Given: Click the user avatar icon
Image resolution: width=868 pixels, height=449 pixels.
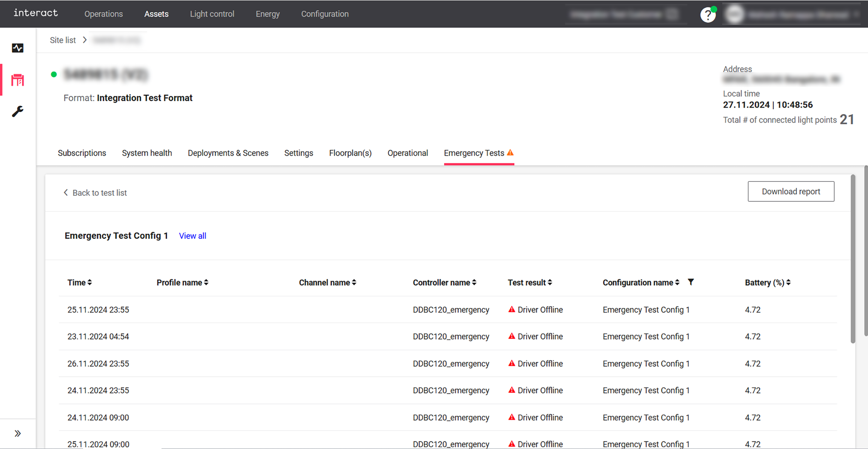Looking at the screenshot, I should click(x=734, y=14).
